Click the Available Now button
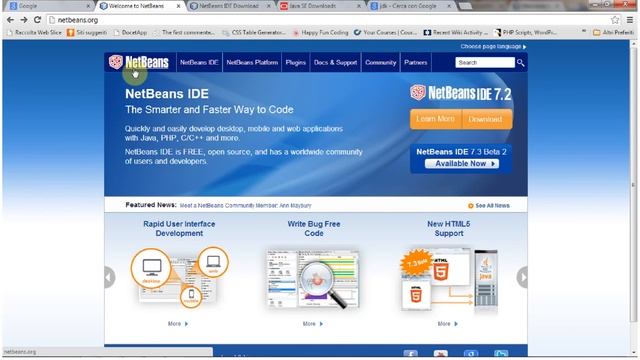 point(462,164)
